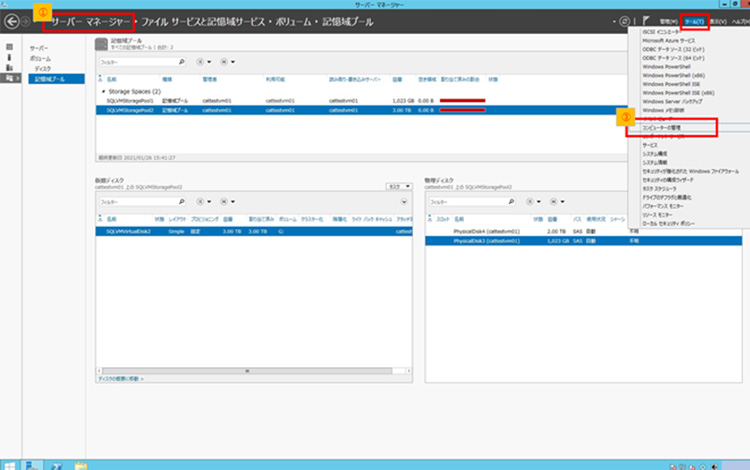Viewport: 750px width, 470px height.
Task: Select ボリューム in the left navigation
Action: (x=40, y=58)
